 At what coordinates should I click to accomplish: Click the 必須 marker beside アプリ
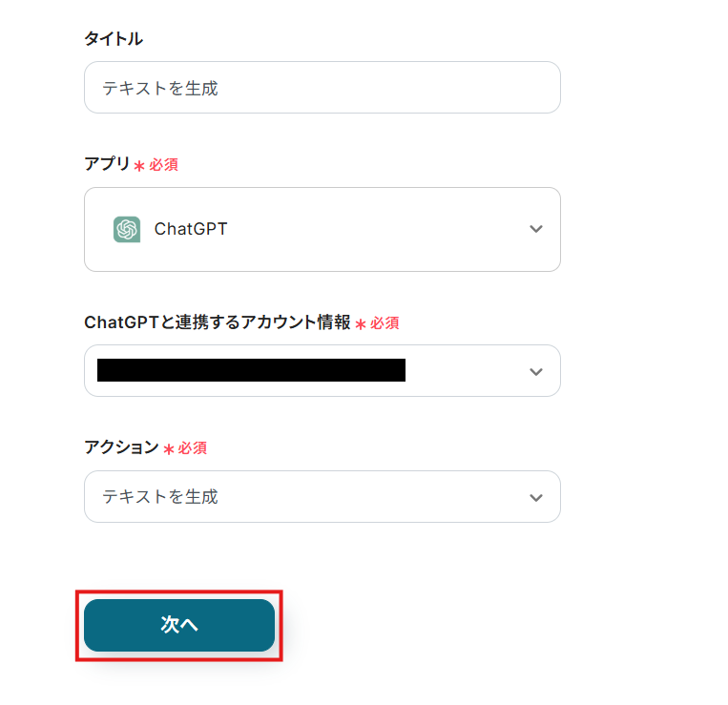[x=163, y=165]
